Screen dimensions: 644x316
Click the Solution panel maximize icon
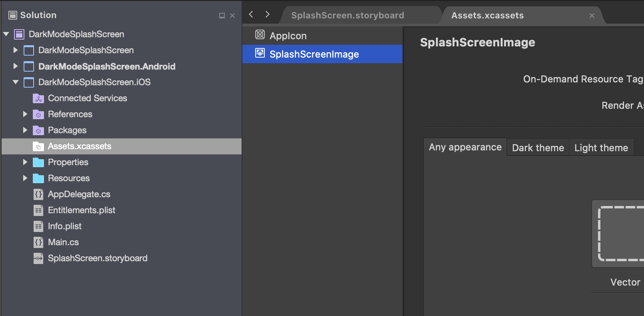pyautogui.click(x=222, y=16)
